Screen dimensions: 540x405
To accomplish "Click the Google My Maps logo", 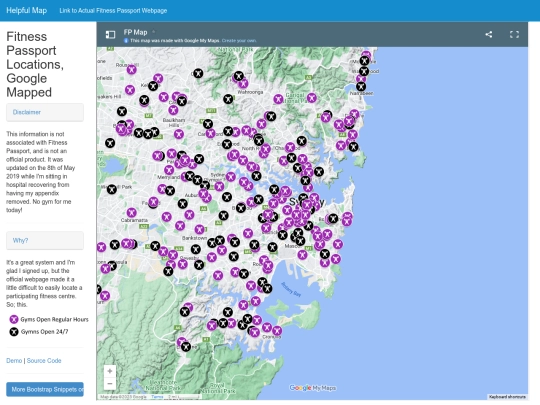I will (x=313, y=388).
